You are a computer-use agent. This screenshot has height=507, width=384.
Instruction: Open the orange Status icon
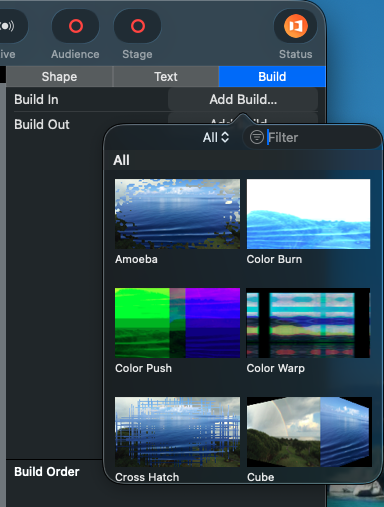295,26
